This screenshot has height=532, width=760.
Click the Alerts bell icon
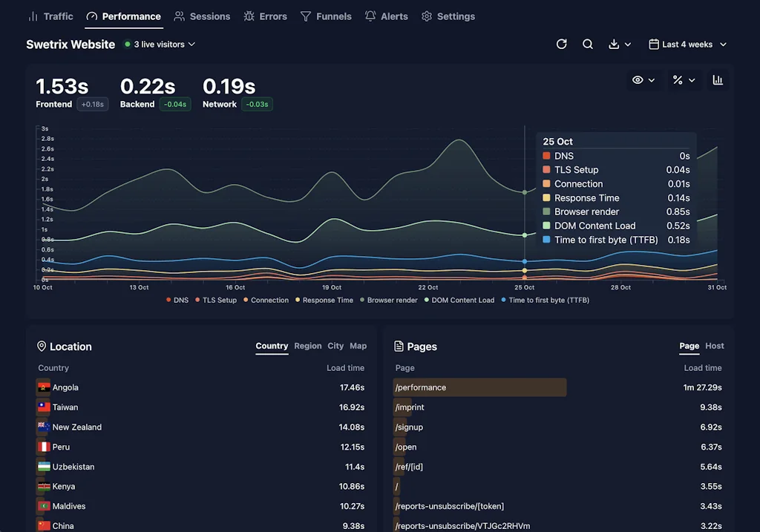(x=370, y=16)
